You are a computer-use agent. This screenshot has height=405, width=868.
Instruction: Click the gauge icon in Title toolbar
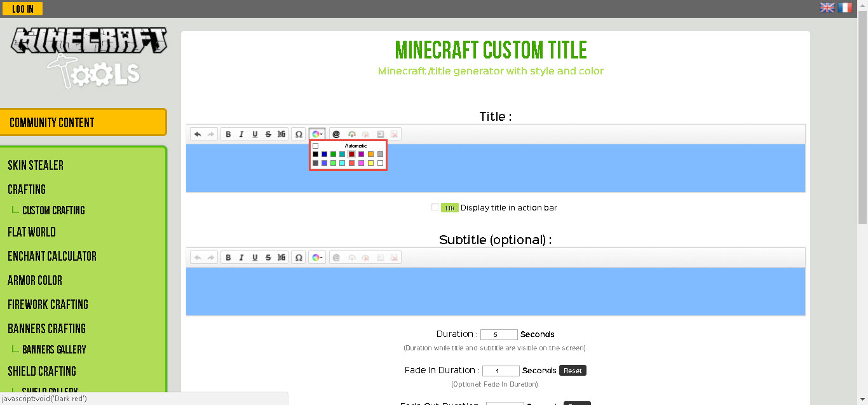(x=352, y=134)
